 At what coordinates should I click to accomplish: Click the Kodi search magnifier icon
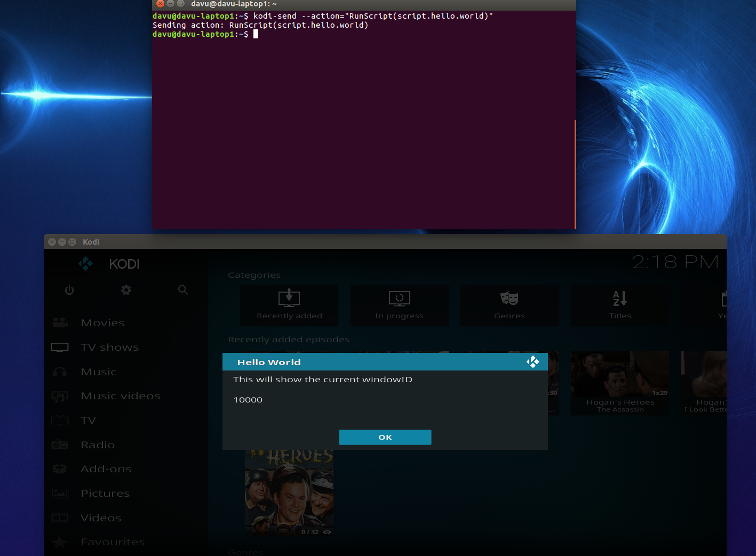(x=183, y=290)
